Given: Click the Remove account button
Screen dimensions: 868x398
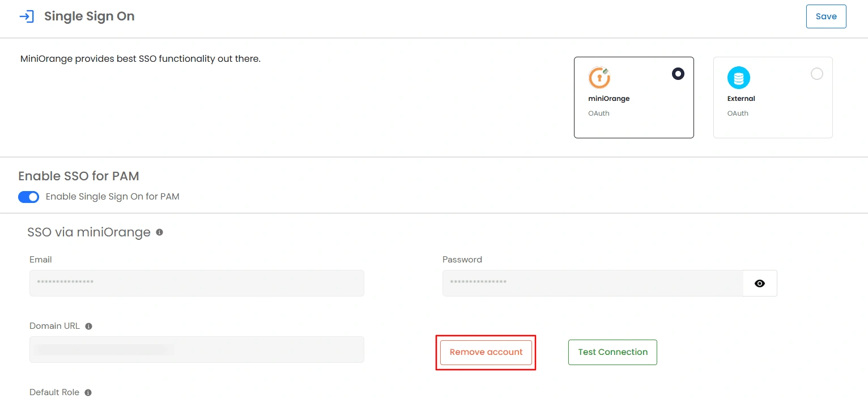Looking at the screenshot, I should (486, 352).
